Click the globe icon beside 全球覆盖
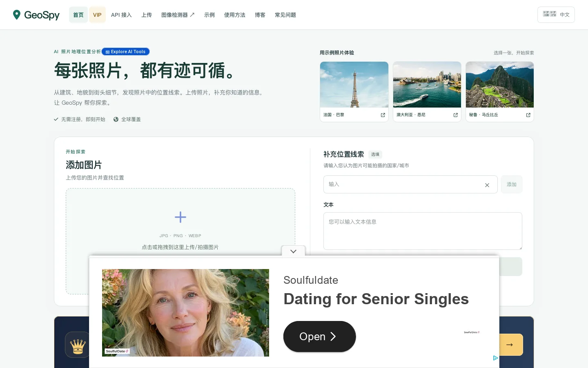Viewport: 588px width, 368px height. [x=116, y=119]
